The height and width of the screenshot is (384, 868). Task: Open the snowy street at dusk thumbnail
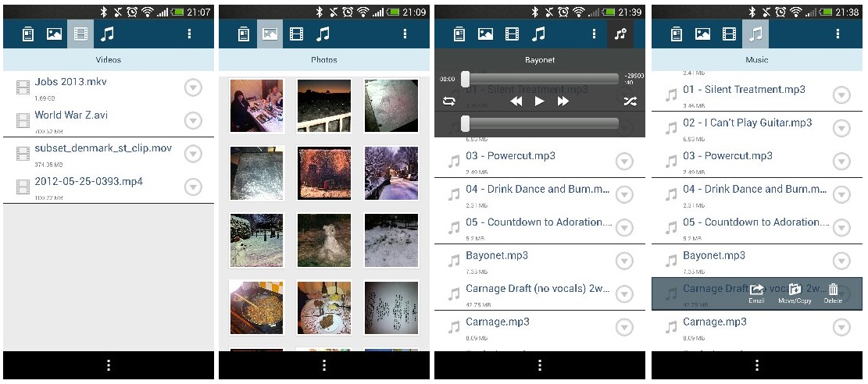(391, 173)
